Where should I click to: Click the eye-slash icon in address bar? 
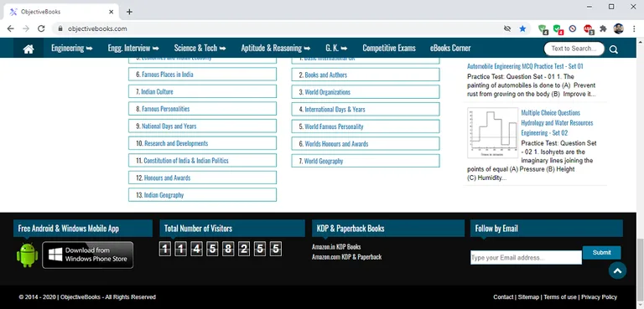[507, 28]
